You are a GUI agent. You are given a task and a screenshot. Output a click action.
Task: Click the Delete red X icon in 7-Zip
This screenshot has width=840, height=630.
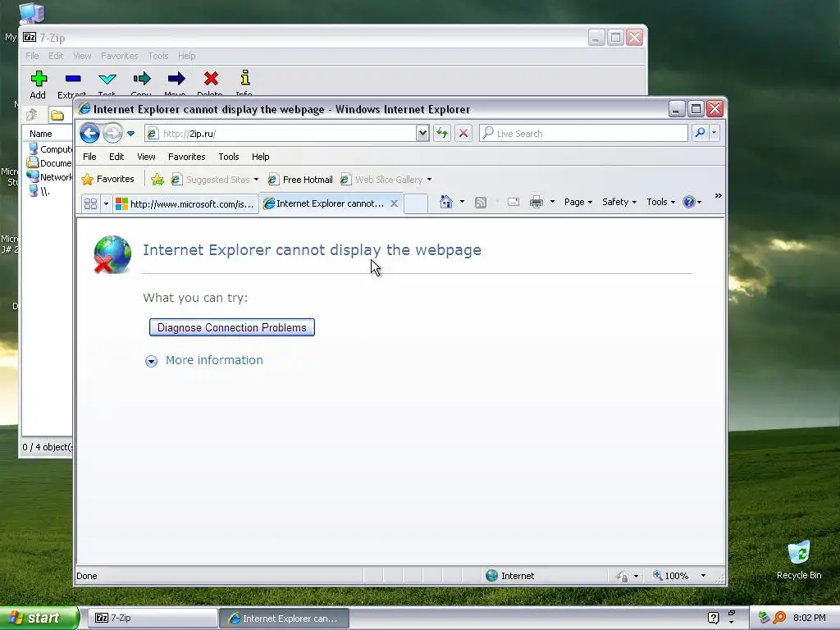pyautogui.click(x=211, y=79)
